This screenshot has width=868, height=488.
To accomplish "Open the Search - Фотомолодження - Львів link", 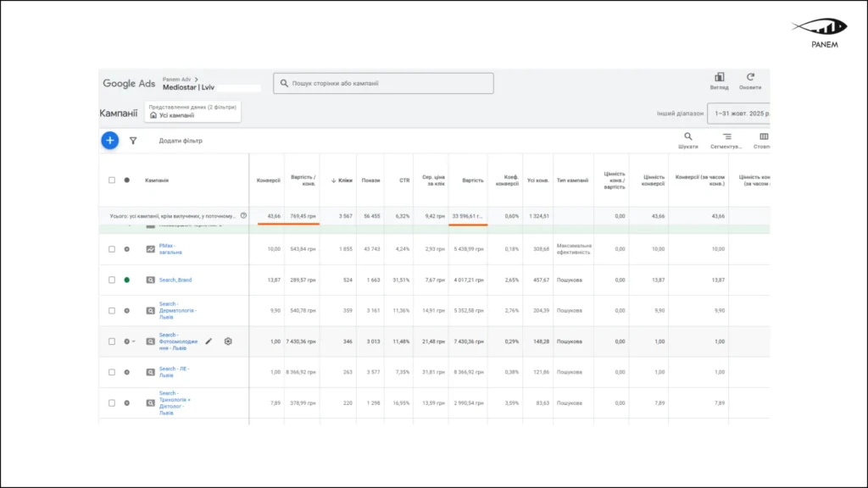I will click(x=178, y=341).
